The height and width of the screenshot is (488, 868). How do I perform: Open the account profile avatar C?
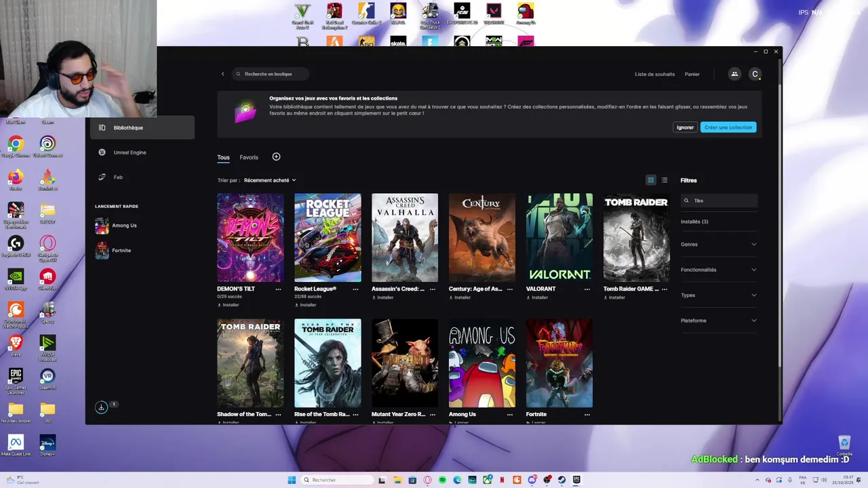(x=755, y=74)
